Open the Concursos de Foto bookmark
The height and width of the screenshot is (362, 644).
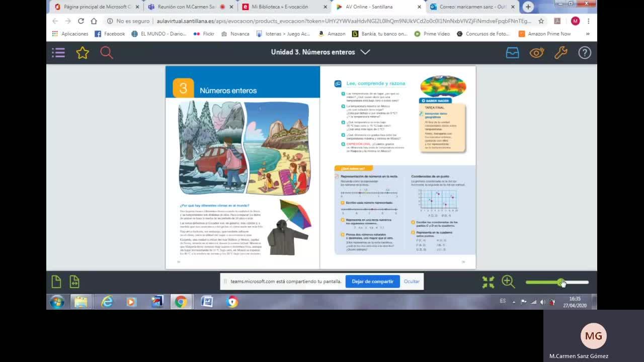[x=483, y=34]
